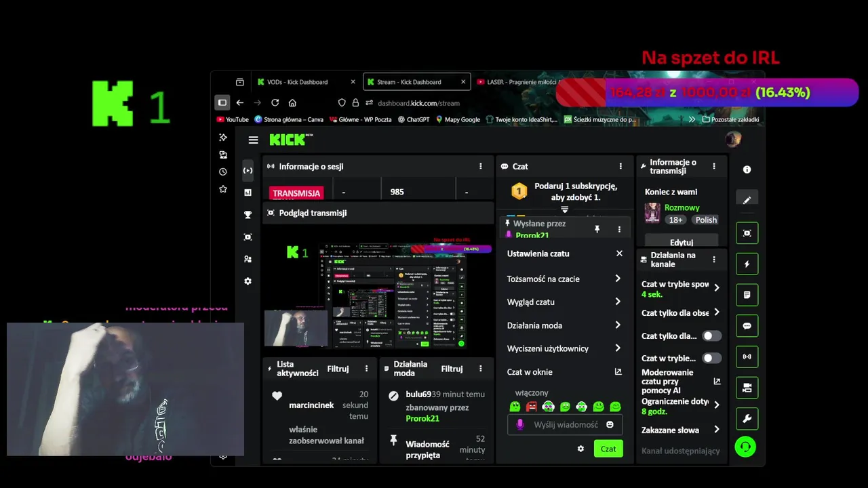Click Filtruj in Działania moda panel
Viewport: 868px width, 488px height.
pyautogui.click(x=452, y=369)
